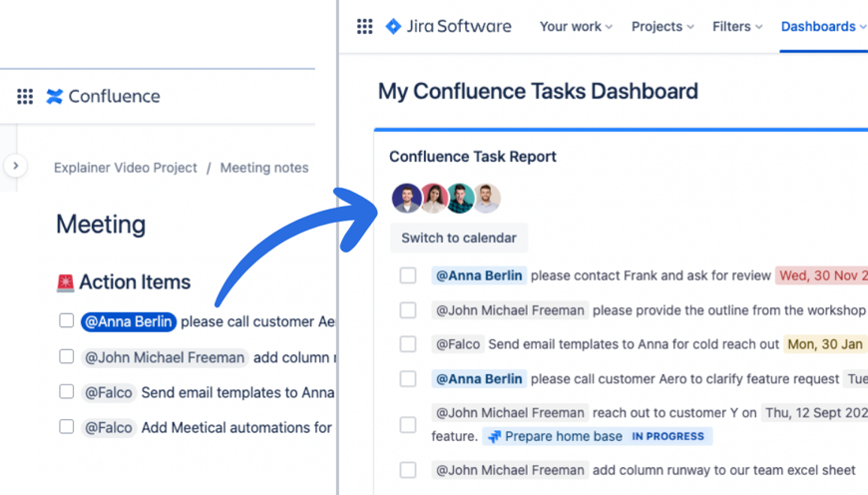Open the Jira app switcher grid icon
Image resolution: width=868 pixels, height=495 pixels.
[x=365, y=27]
